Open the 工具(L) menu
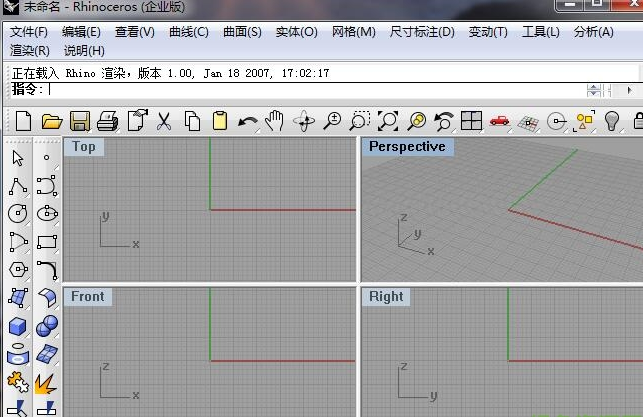 [x=540, y=32]
